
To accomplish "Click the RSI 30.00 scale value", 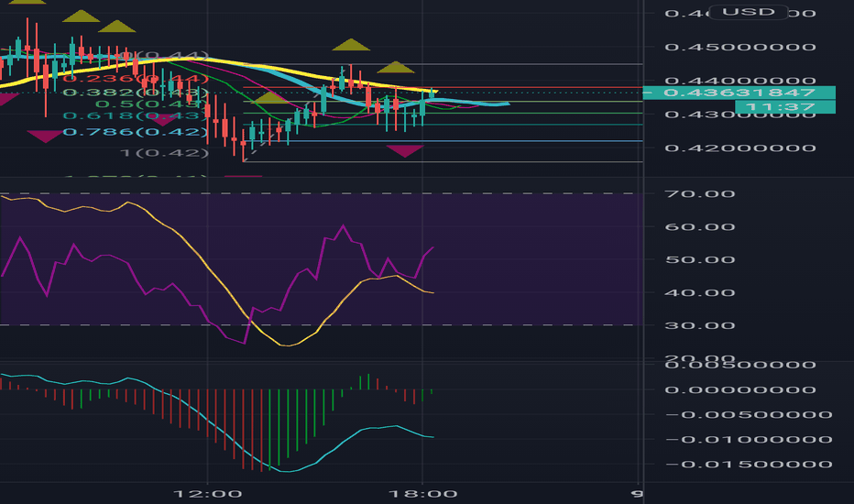I will (x=699, y=326).
